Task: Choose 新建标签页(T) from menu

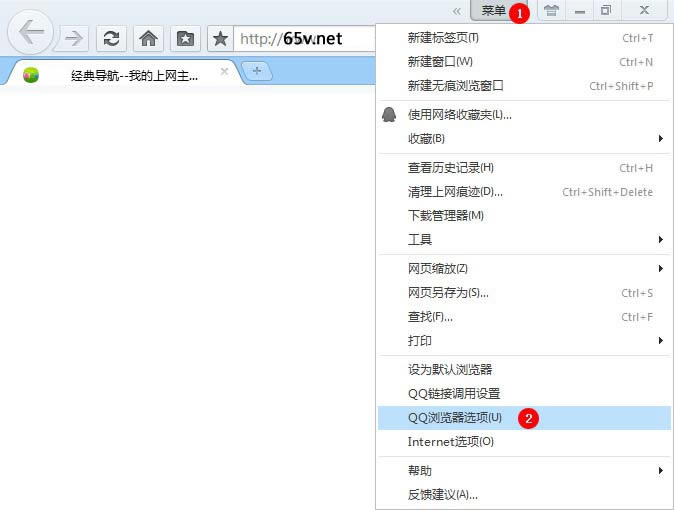Action: (524, 38)
